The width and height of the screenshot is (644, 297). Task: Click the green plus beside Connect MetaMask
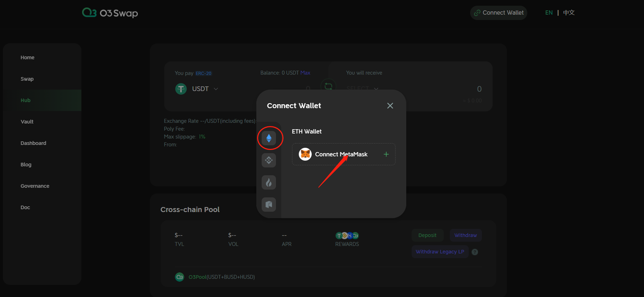pyautogui.click(x=386, y=154)
